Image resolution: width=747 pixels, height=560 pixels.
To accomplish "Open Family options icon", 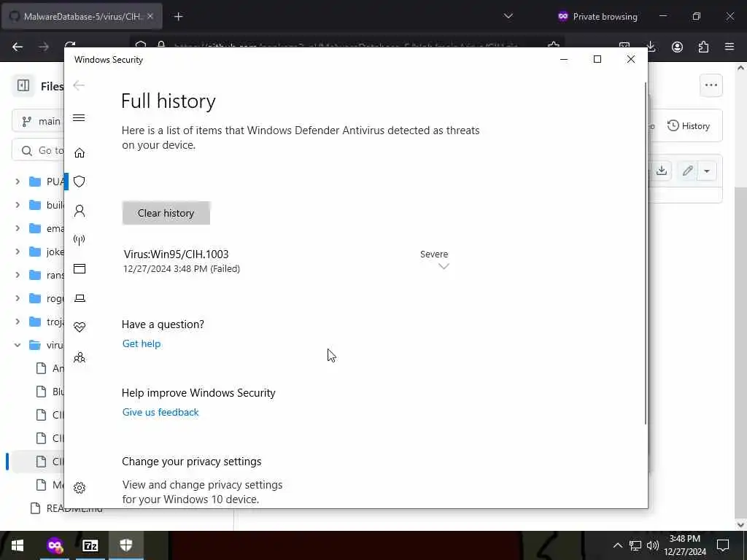I will 80,357.
